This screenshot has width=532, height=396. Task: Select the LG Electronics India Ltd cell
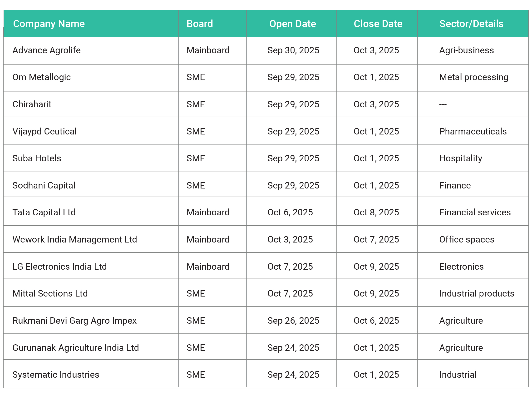point(60,266)
